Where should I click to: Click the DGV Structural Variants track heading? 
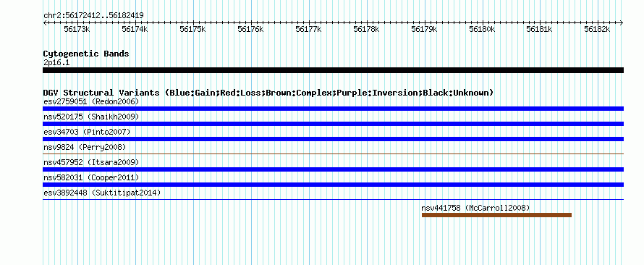(268, 93)
